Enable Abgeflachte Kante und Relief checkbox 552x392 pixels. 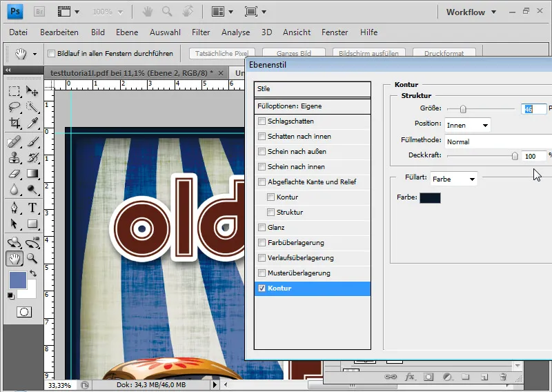[262, 182]
